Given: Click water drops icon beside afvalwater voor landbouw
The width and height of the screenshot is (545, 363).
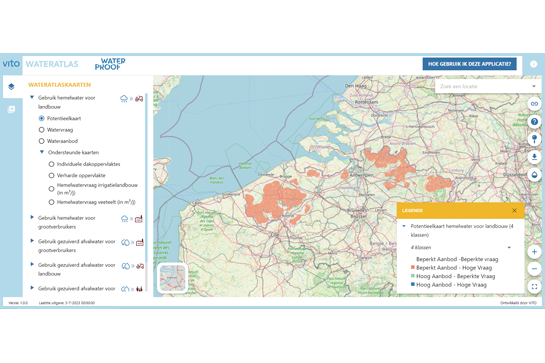Looking at the screenshot, I should [x=125, y=266].
